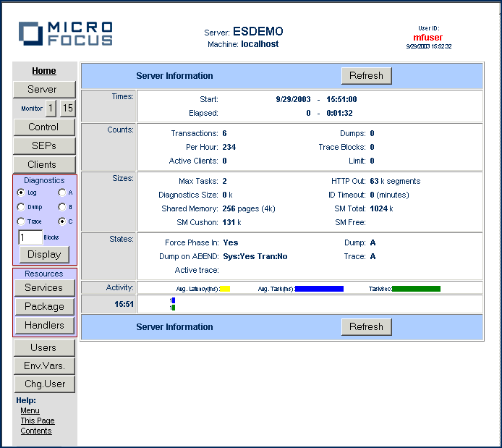
Task: Open the Help Contents link
Action: click(x=36, y=431)
